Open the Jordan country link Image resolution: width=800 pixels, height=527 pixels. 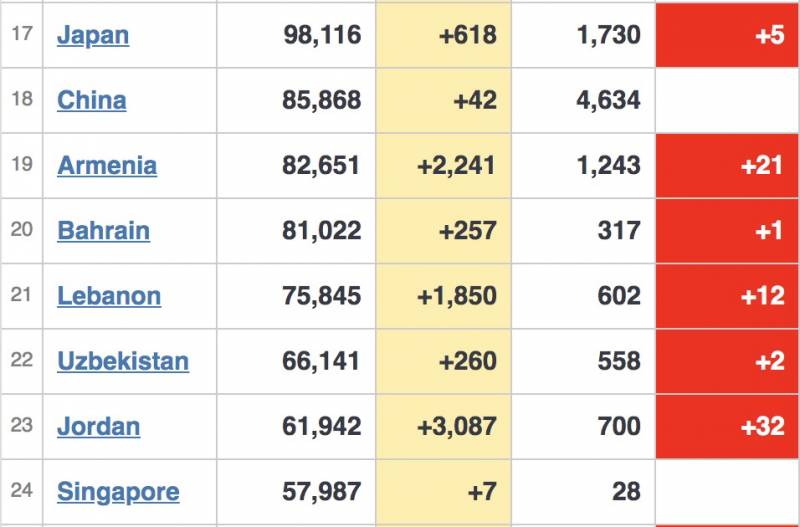click(x=98, y=426)
